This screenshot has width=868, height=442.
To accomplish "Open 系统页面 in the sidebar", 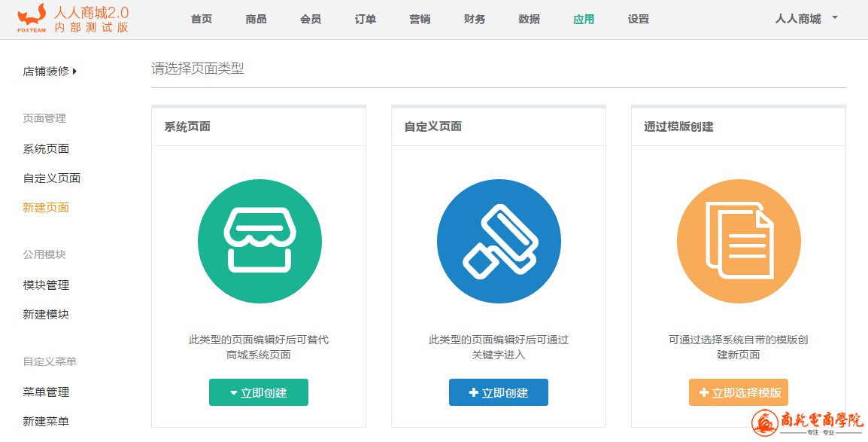I will click(x=46, y=148).
